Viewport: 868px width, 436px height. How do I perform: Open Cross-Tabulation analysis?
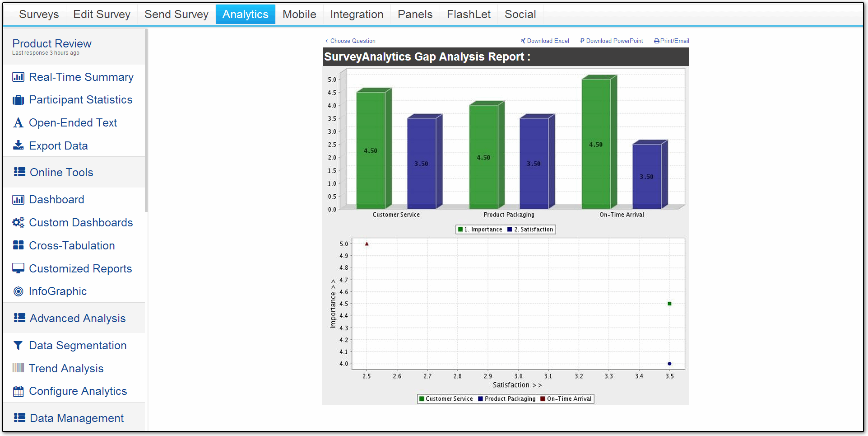coord(72,245)
